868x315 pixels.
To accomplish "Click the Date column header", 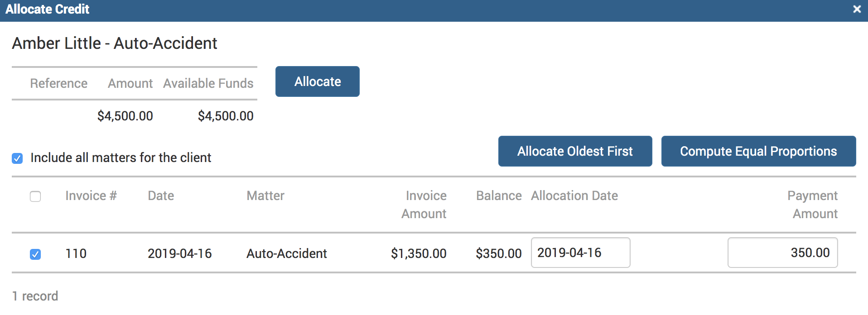I will (161, 196).
